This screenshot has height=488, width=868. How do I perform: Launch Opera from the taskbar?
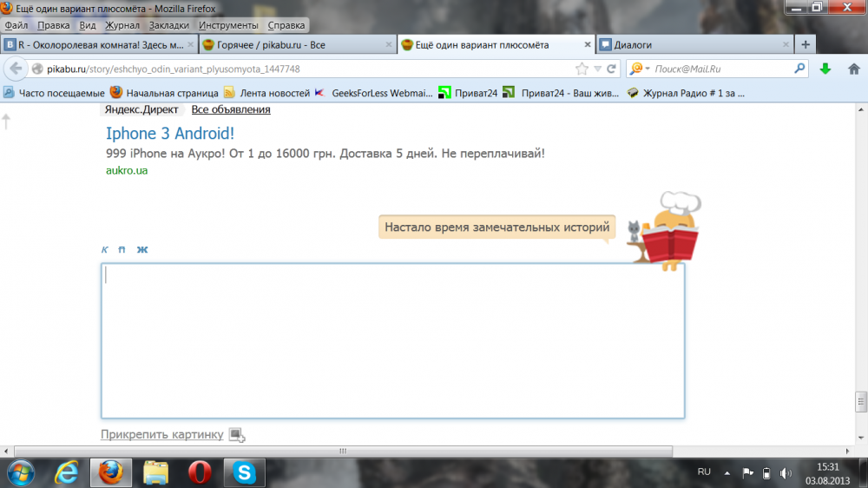(x=200, y=472)
